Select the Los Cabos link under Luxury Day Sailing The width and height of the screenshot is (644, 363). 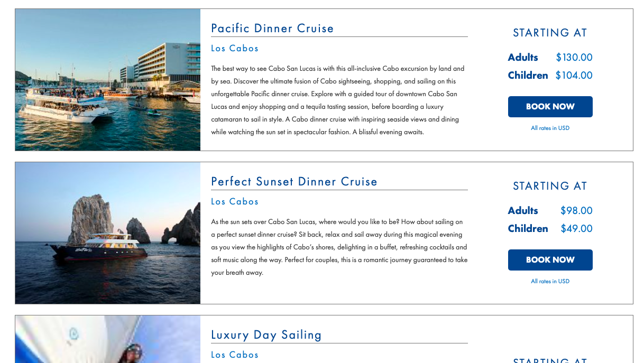pos(235,355)
